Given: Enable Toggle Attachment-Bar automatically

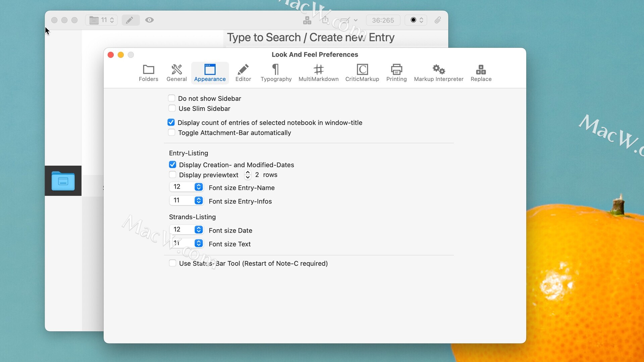Looking at the screenshot, I should pyautogui.click(x=171, y=132).
